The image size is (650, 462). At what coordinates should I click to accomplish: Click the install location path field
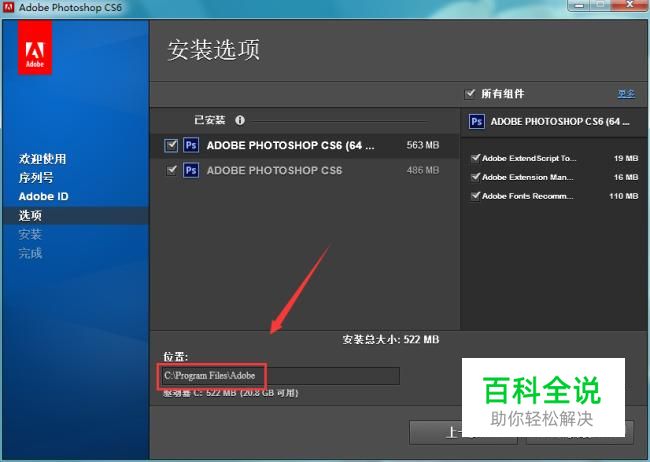pos(279,376)
